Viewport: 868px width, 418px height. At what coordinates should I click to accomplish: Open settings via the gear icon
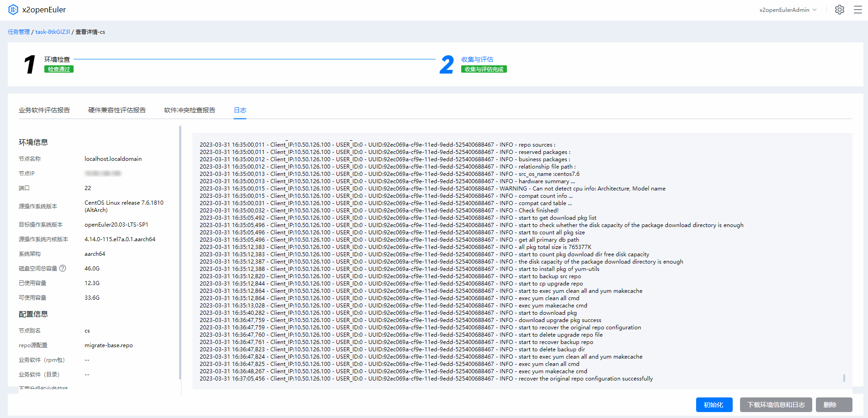click(x=839, y=10)
